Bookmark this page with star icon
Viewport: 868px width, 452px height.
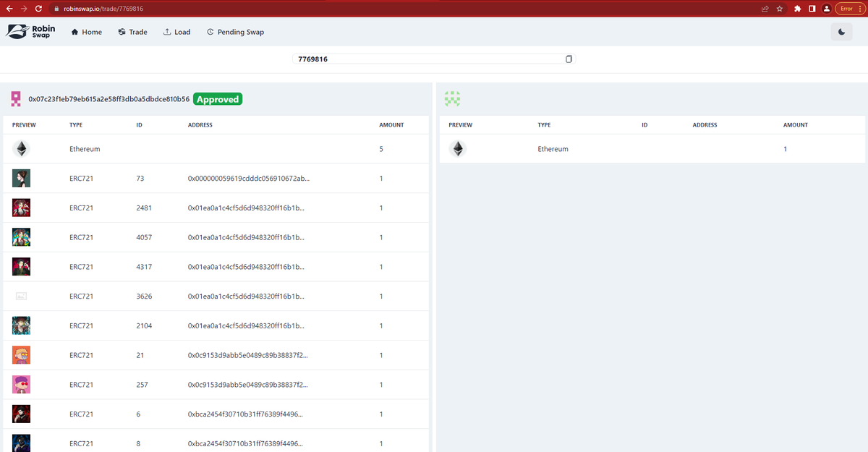coord(779,9)
